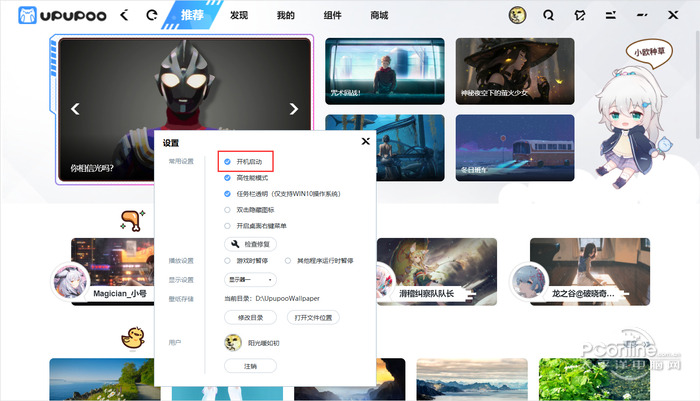Show the previous banner slide

point(75,109)
